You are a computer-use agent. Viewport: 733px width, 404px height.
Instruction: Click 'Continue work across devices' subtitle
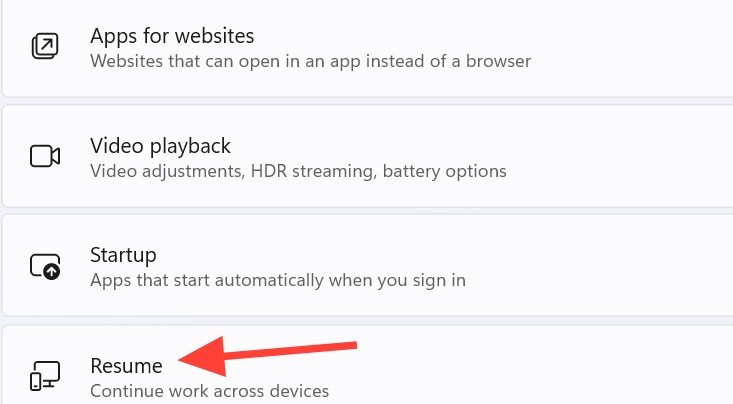click(x=209, y=390)
